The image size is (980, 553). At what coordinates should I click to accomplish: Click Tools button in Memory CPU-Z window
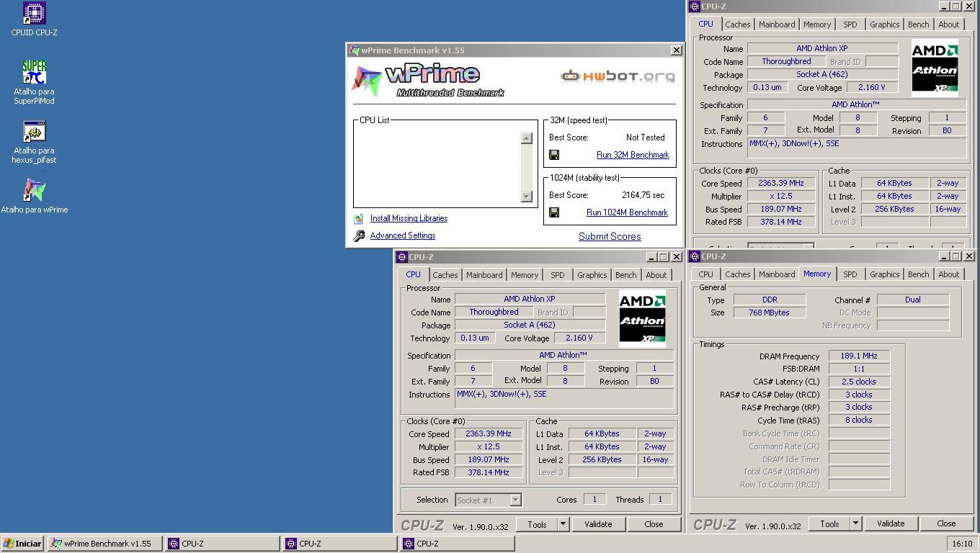coord(829,523)
